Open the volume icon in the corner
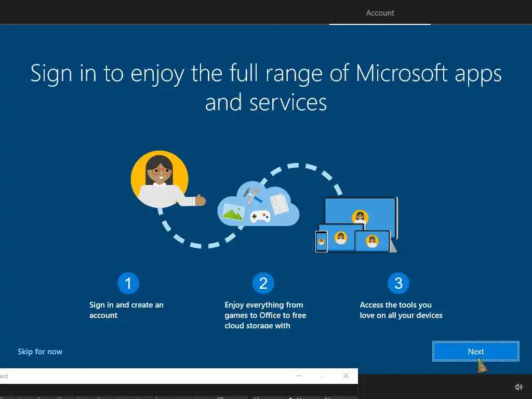Viewport: 532px width, 399px height. point(518,387)
